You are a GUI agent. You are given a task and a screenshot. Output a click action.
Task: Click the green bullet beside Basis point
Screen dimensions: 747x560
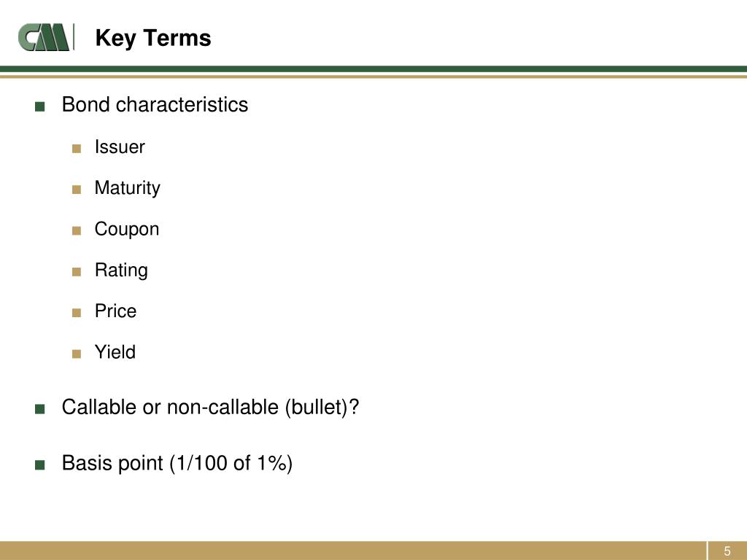coord(40,464)
